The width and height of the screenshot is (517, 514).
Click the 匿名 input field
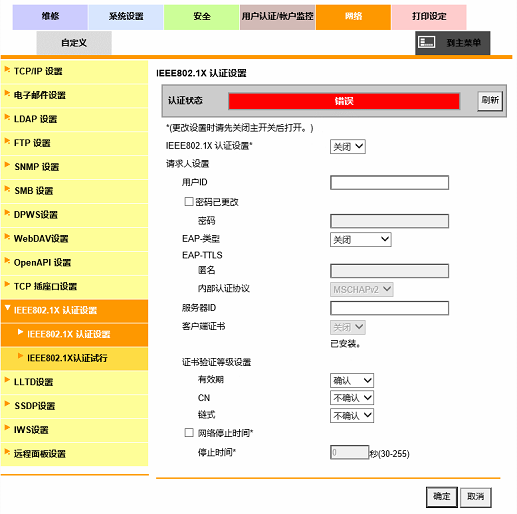pos(389,271)
